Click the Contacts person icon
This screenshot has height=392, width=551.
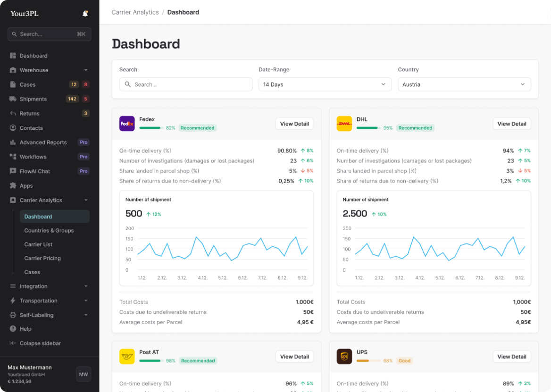[13, 128]
